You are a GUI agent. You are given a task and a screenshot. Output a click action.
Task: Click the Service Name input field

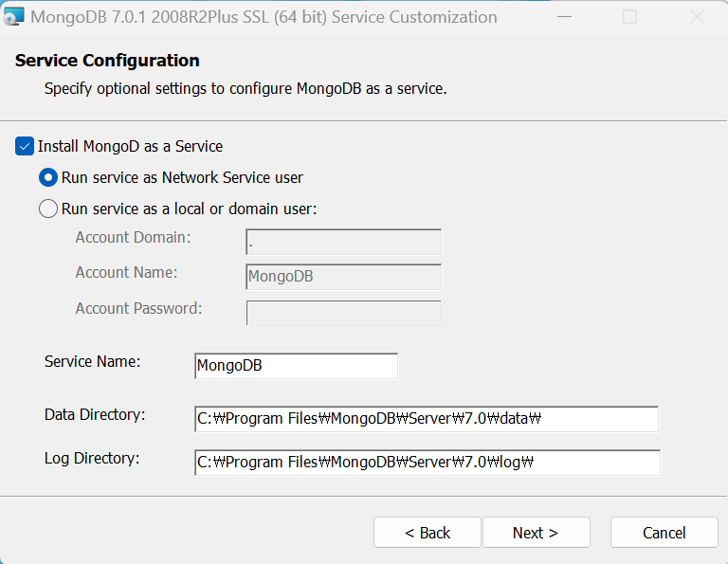pyautogui.click(x=296, y=366)
